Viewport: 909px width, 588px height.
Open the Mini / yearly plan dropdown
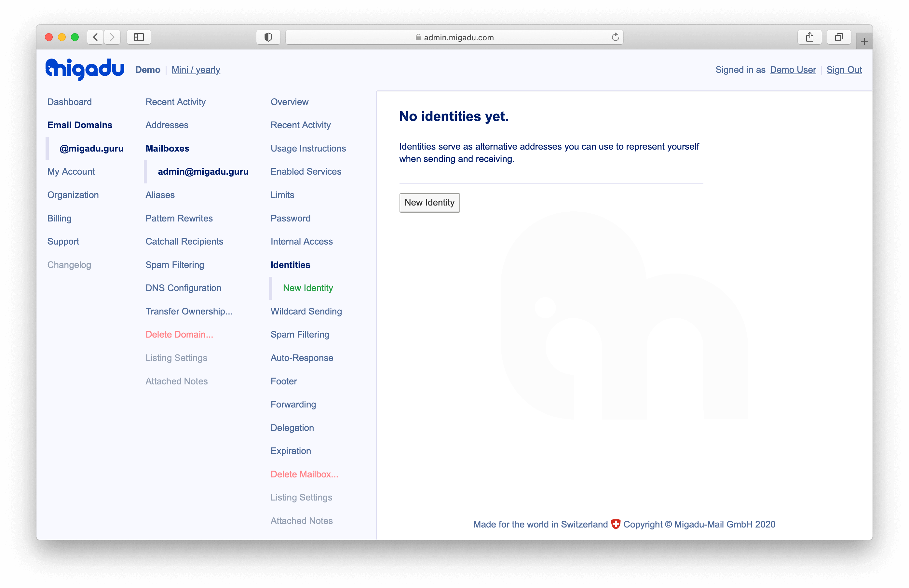click(x=195, y=70)
